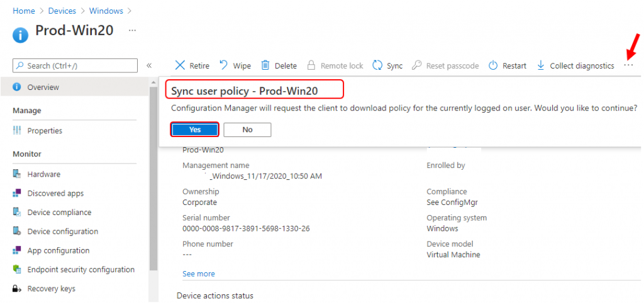This screenshot has height=305, width=644.
Task: Go to Home breadcrumb
Action: click(24, 11)
